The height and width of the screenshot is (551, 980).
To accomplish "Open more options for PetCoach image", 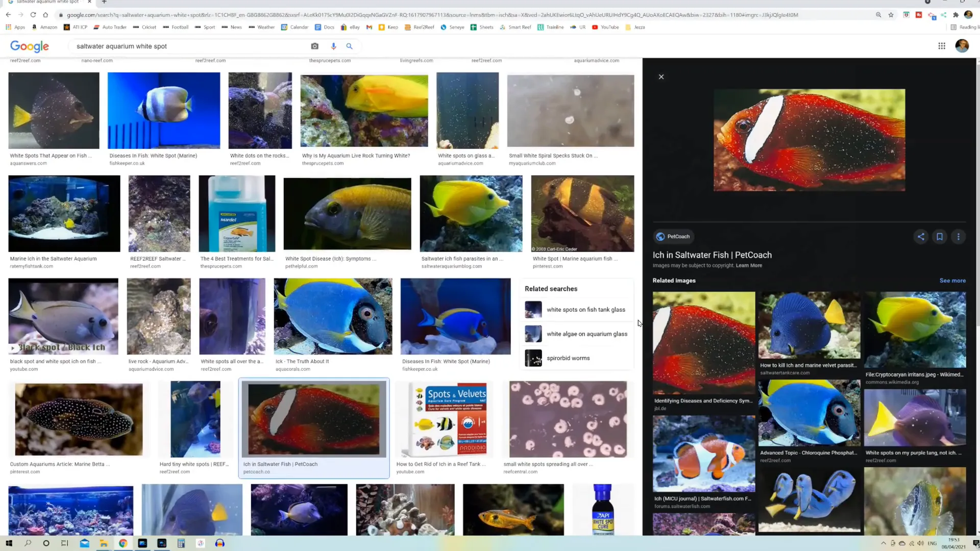I will pos(959,237).
